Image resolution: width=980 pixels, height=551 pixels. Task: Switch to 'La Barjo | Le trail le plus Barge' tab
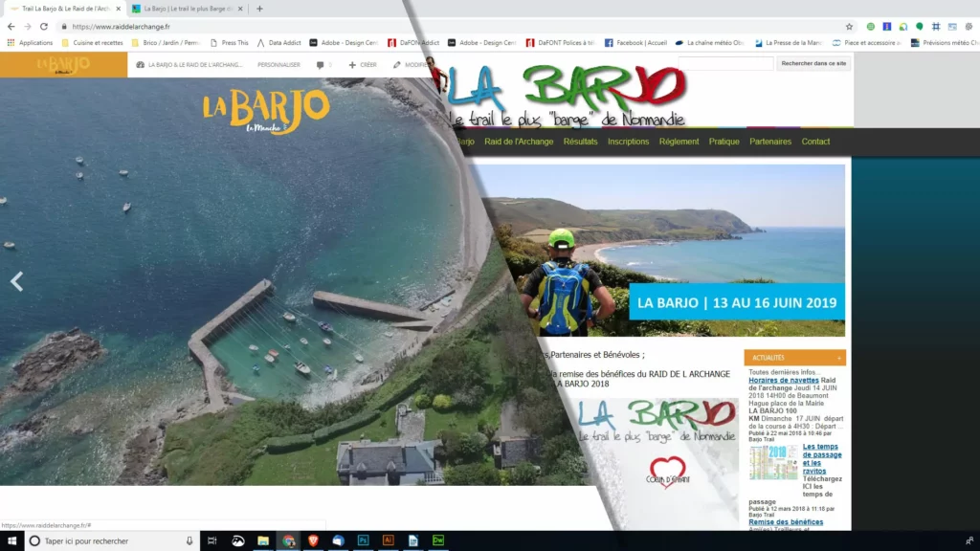pos(188,9)
